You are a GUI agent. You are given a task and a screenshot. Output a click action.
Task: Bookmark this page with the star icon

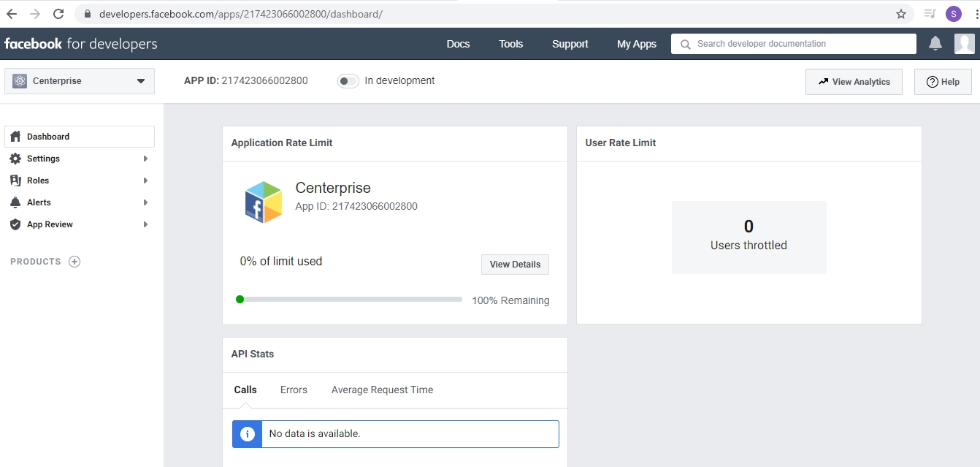(x=901, y=14)
